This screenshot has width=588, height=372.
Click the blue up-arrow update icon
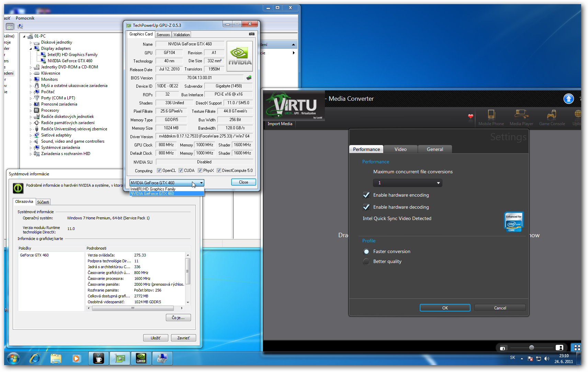pyautogui.click(x=569, y=99)
